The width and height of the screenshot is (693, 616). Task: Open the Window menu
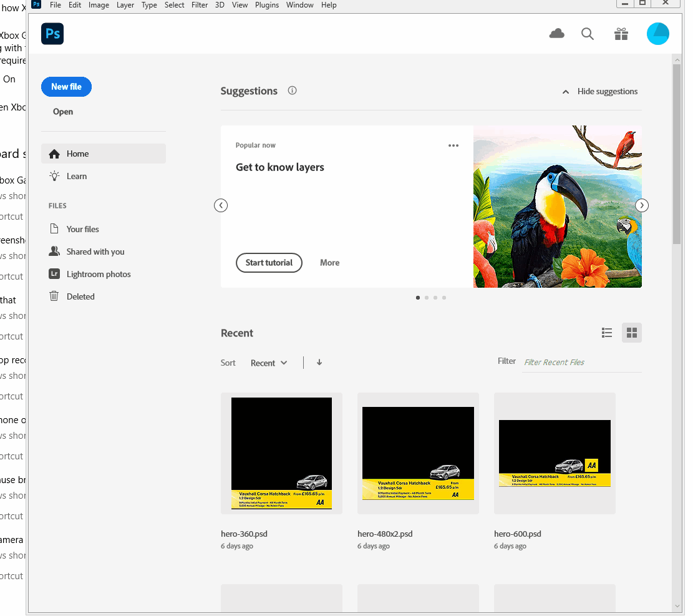[x=299, y=5]
